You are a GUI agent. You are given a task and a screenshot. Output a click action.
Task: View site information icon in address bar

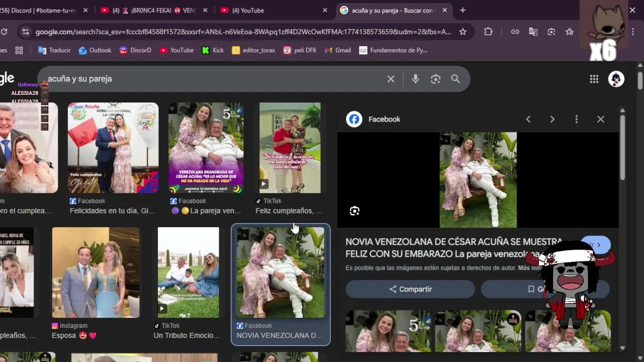(x=25, y=32)
